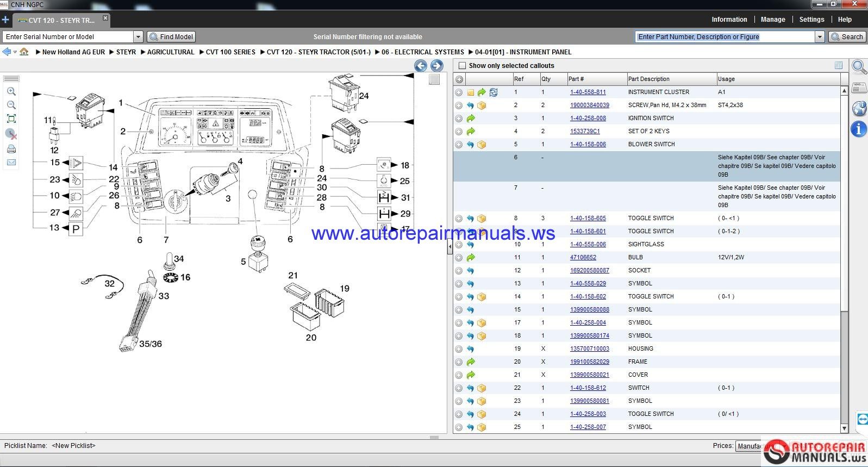
Task: Click the TeamViewer icon at the right edge
Action: [862, 419]
